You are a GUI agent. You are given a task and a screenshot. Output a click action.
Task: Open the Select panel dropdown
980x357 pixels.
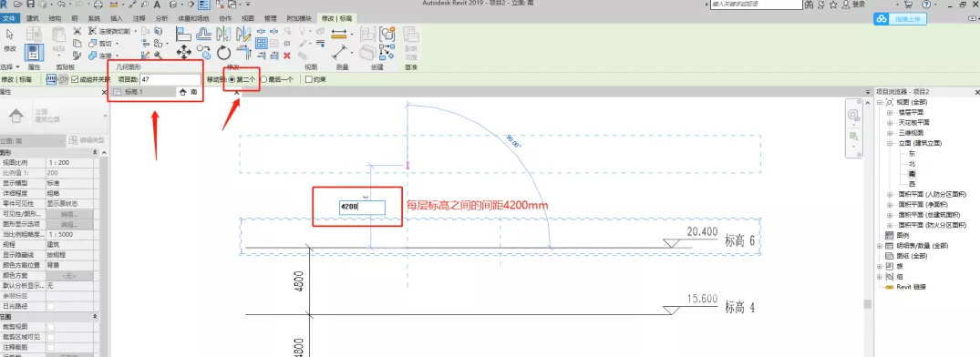[x=10, y=66]
